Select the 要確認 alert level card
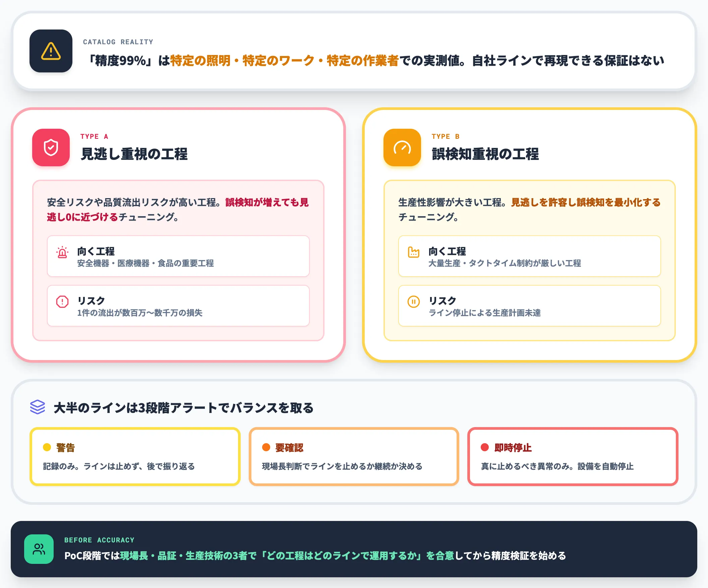 point(354,457)
